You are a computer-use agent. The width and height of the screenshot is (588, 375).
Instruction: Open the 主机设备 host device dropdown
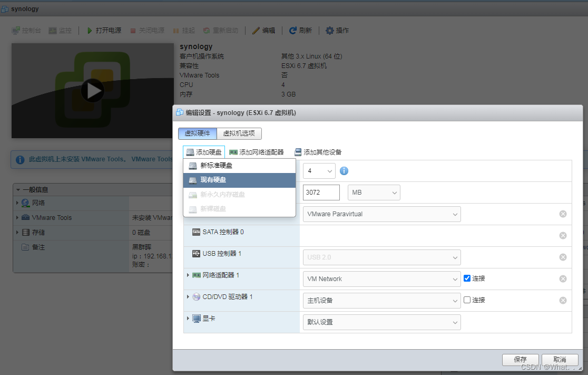(x=382, y=301)
